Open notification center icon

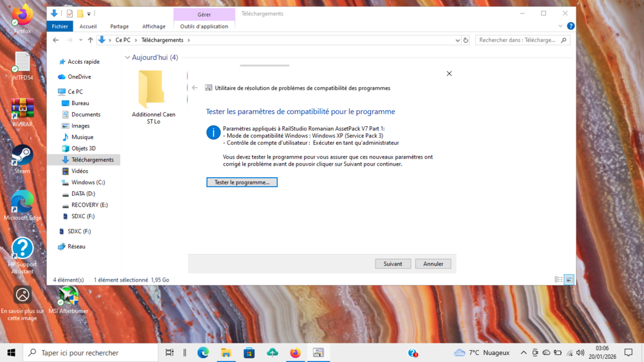click(629, 352)
